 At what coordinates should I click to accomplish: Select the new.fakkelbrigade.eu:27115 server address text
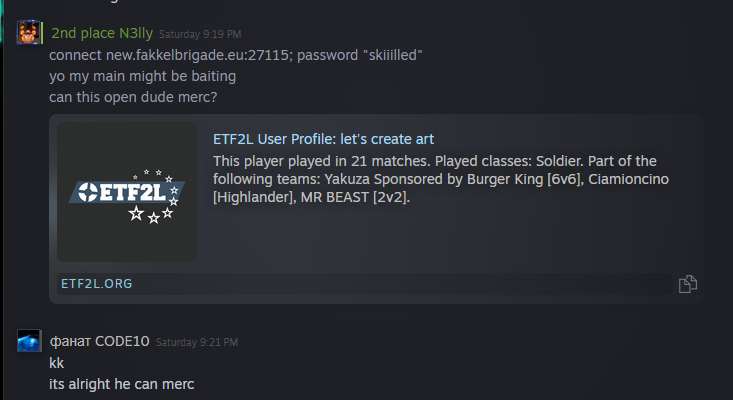click(197, 55)
